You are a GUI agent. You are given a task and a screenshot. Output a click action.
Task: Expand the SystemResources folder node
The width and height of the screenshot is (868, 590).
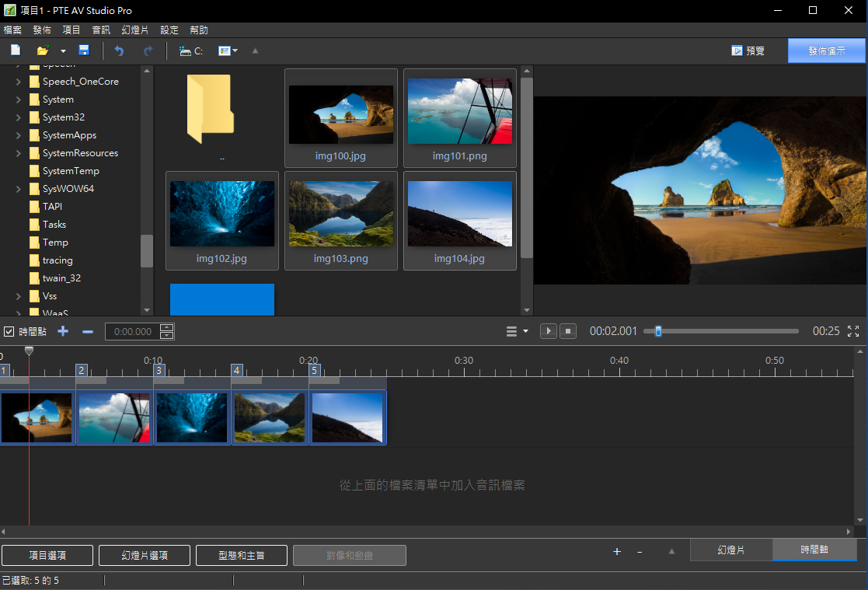(x=19, y=153)
